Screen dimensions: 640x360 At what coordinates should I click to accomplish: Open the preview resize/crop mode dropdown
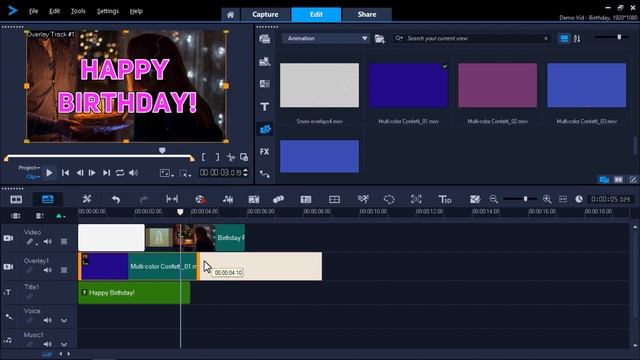pyautogui.click(x=184, y=173)
